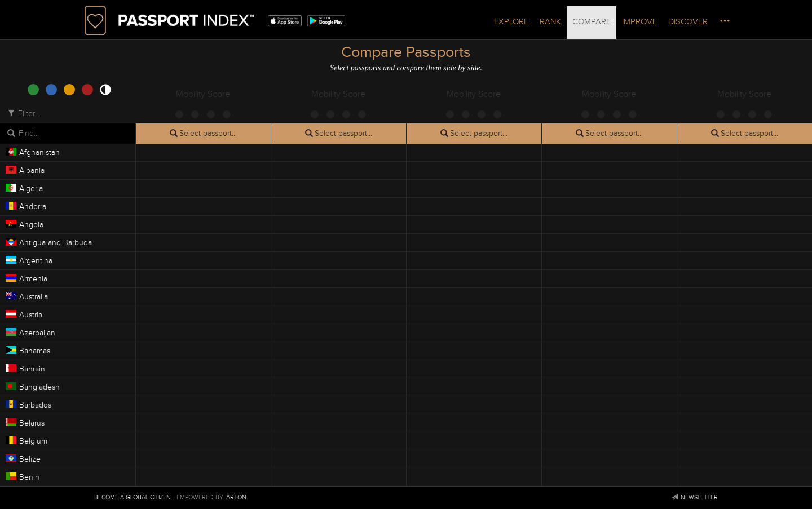Toggle the red color filter dot
This screenshot has height=509, width=812.
click(87, 90)
